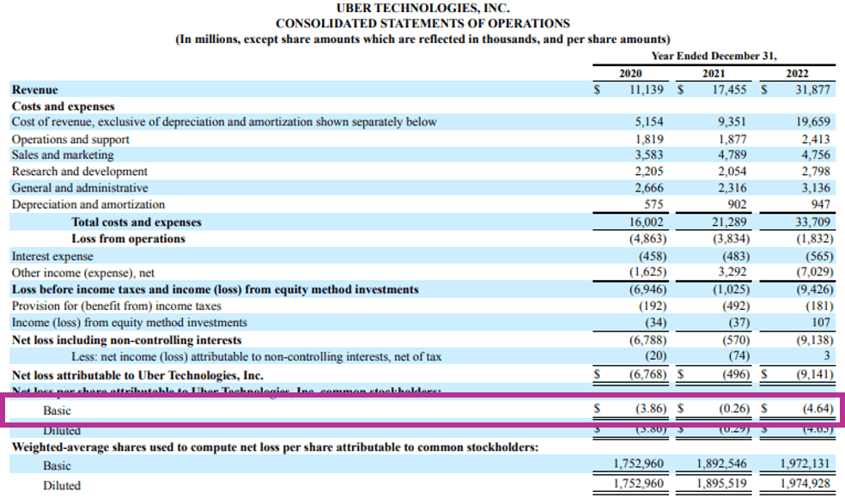Click 2020 non-controlling interests value (20)
The image size is (845, 504).
coord(655,355)
